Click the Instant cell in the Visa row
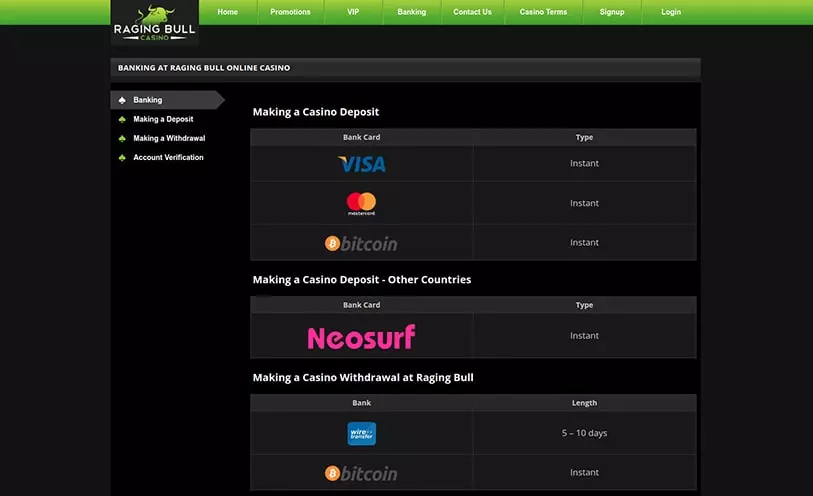This screenshot has height=496, width=813. pyautogui.click(x=584, y=163)
